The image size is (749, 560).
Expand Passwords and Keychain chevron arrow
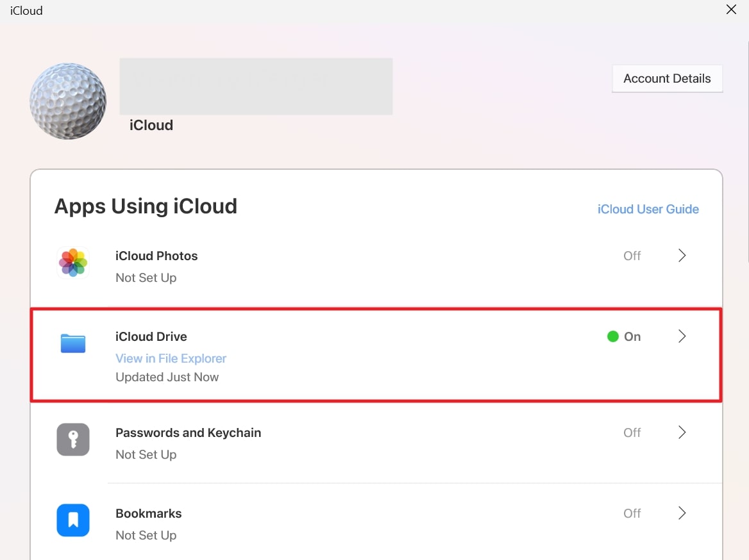tap(682, 432)
